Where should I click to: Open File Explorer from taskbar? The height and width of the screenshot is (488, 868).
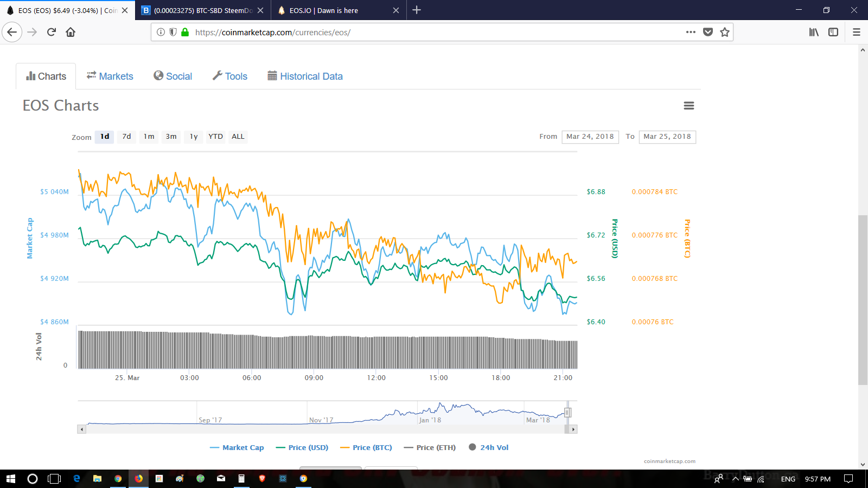(97, 479)
